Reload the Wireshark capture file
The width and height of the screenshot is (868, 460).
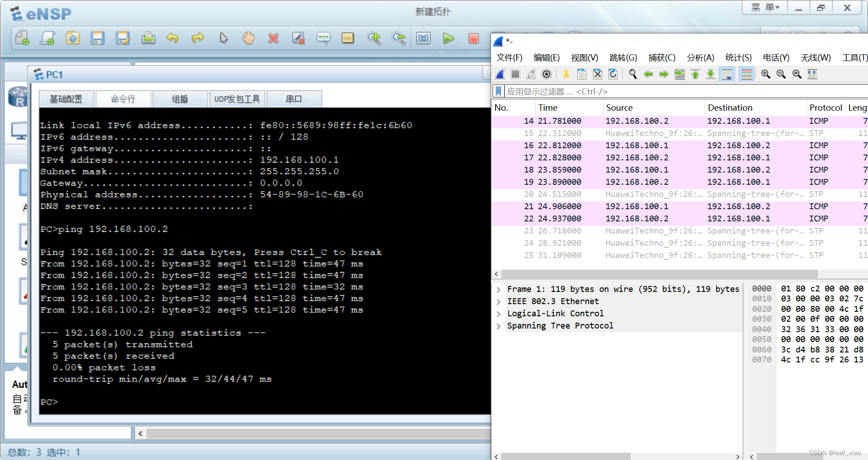click(613, 74)
